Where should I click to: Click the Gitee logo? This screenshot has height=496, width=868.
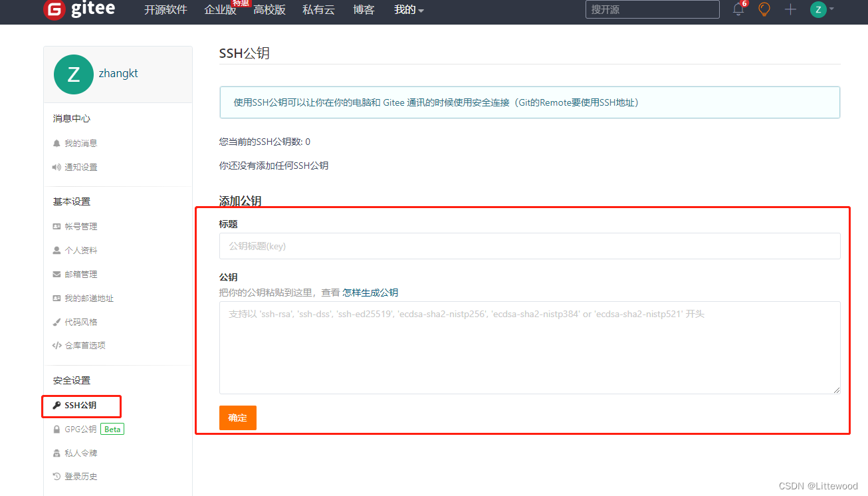(x=79, y=9)
